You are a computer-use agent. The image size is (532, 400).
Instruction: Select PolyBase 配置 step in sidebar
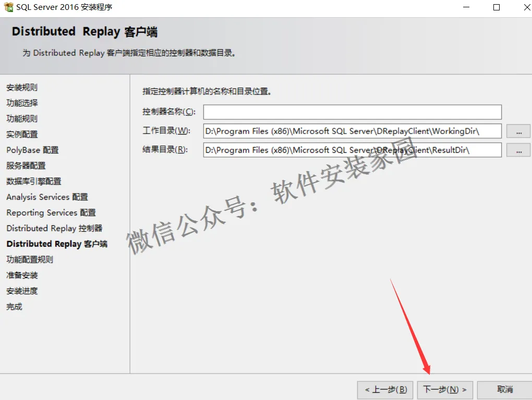32,150
